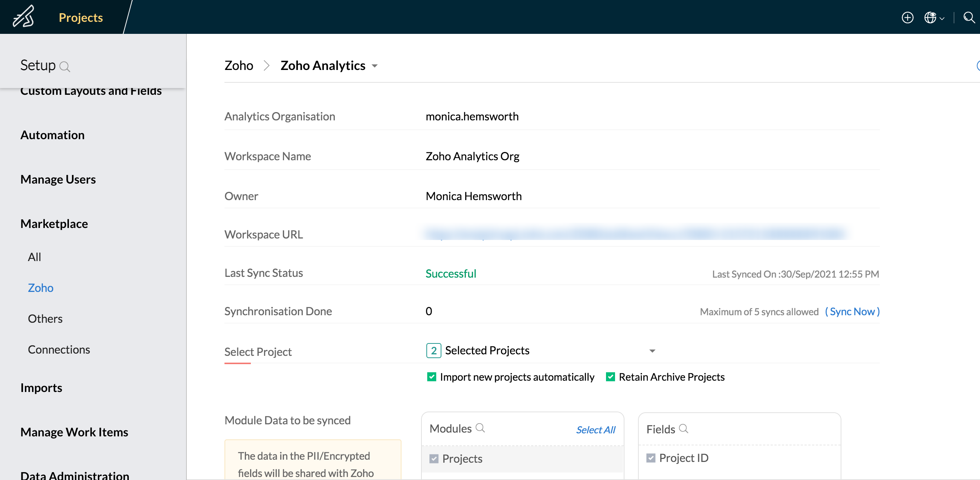The image size is (980, 480).
Task: Click the Fields search icon
Action: (683, 429)
